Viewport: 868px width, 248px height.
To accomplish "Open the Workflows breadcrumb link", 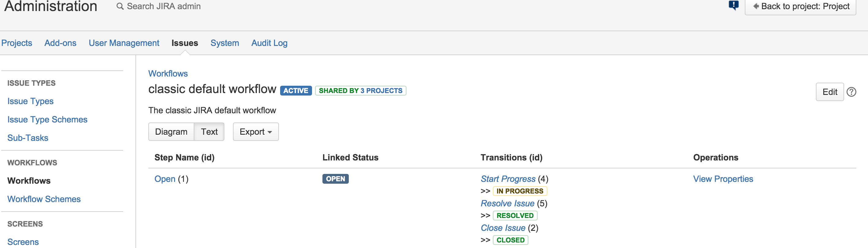I will pos(168,73).
